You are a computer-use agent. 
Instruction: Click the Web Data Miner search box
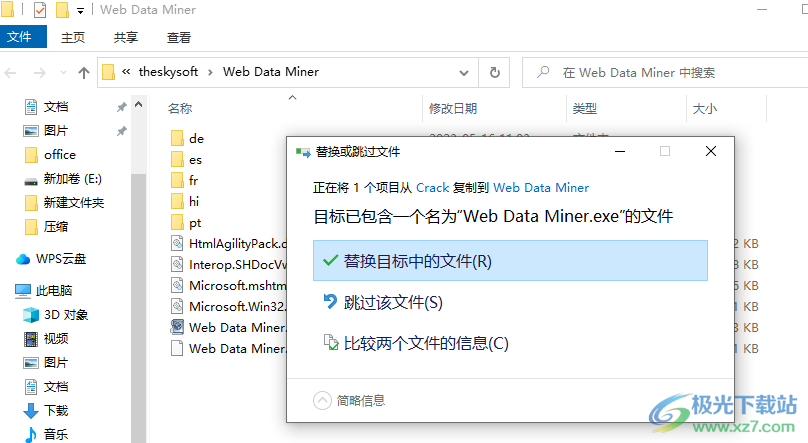pyautogui.click(x=665, y=73)
